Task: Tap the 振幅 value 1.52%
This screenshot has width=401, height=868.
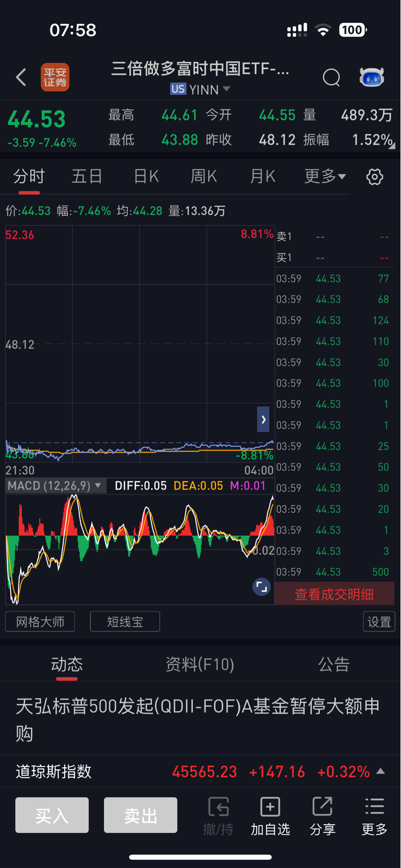Action: pos(372,140)
